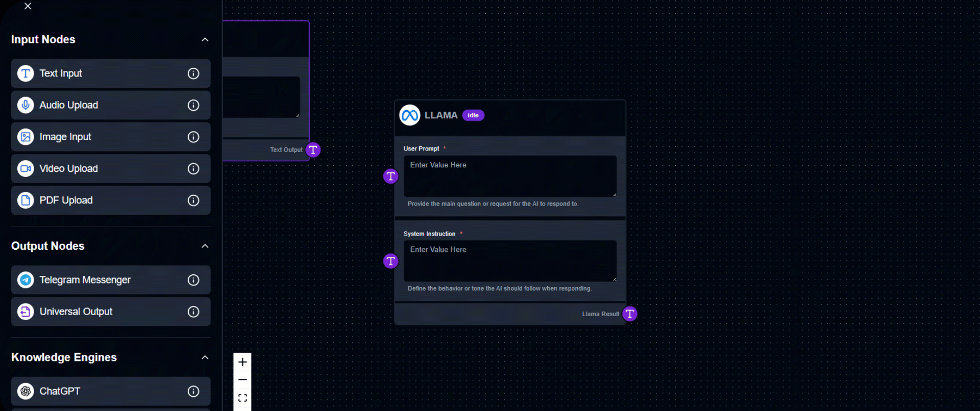Collapse the Knowledge Engines section
Screen dimensions: 980x411
205,357
